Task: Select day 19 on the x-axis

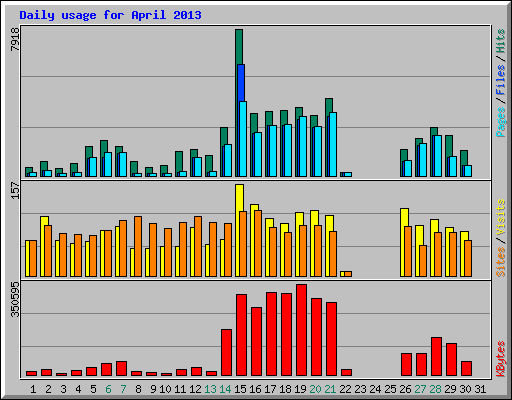Action: pyautogui.click(x=300, y=389)
